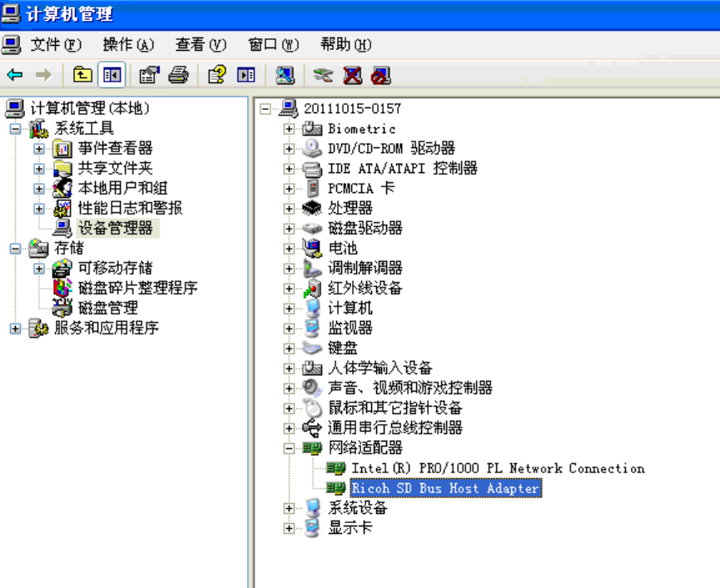Click the 事件查看器 icon
This screenshot has width=720, height=588.
coord(62,149)
